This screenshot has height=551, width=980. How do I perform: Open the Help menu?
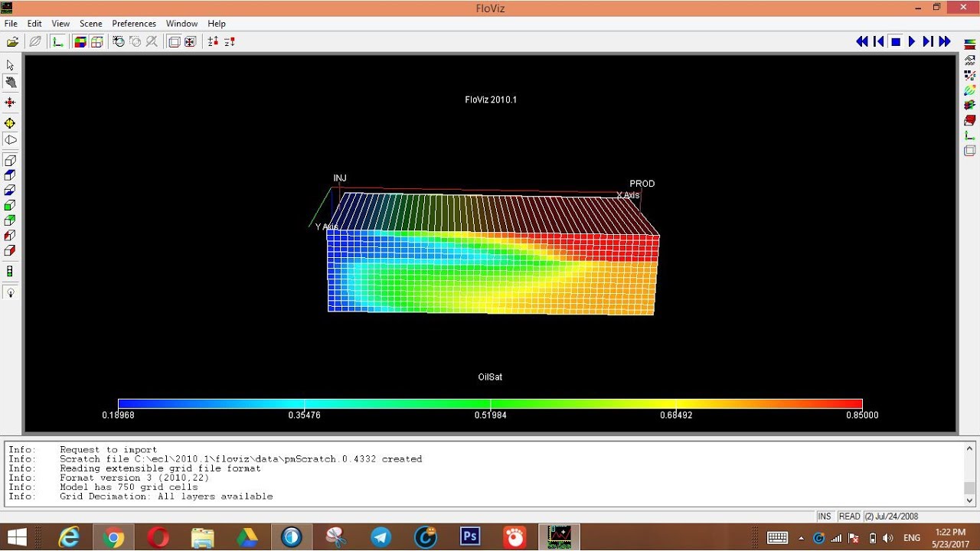point(217,24)
